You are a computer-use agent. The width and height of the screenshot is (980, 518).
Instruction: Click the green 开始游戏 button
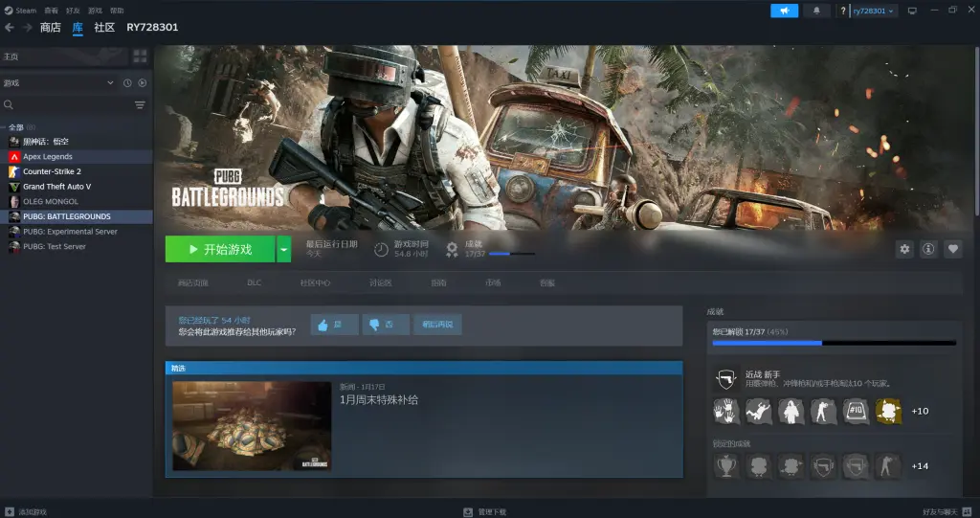(220, 249)
